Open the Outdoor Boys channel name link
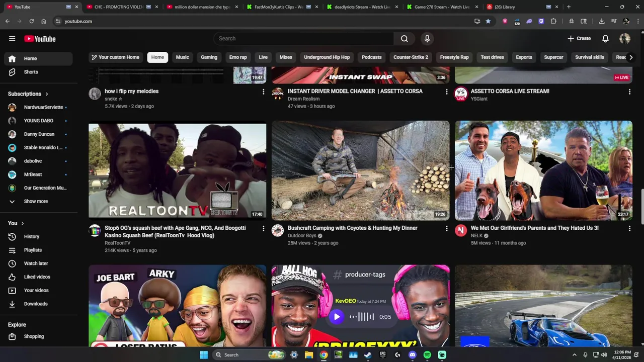This screenshot has height=362, width=644. click(x=302, y=236)
